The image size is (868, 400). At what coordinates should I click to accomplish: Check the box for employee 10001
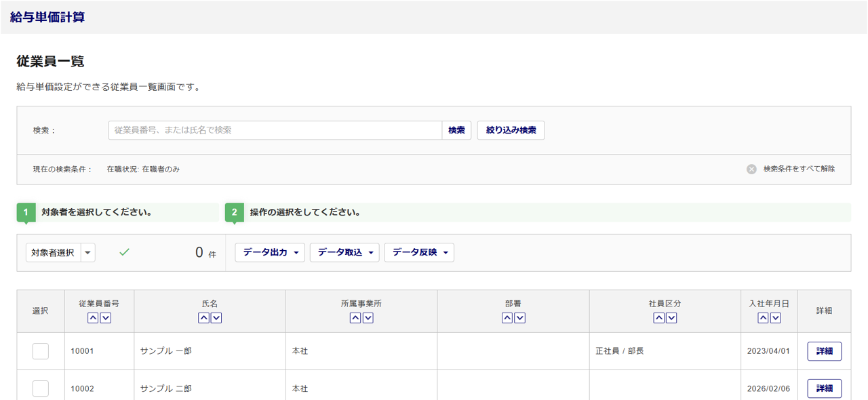pyautogui.click(x=41, y=351)
